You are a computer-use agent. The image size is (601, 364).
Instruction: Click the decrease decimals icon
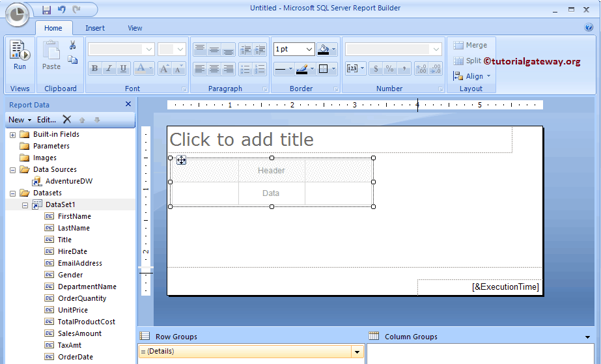point(421,68)
